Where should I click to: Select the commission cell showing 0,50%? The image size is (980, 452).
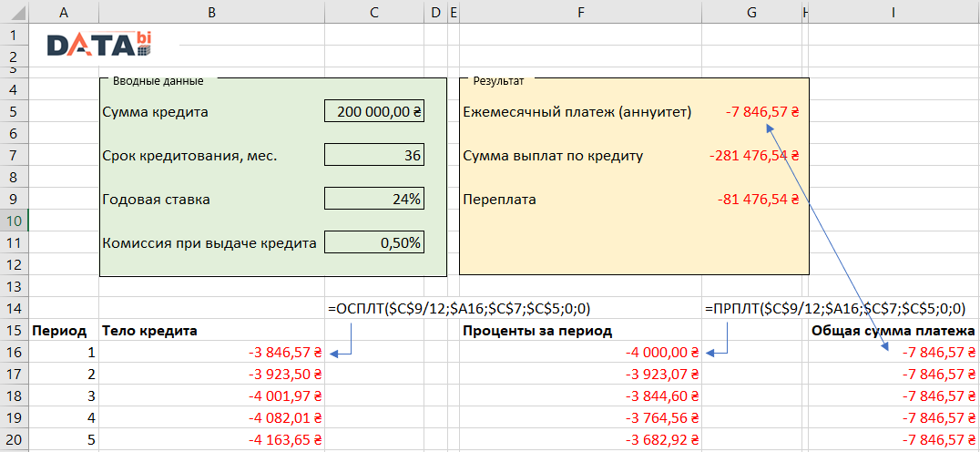374,242
